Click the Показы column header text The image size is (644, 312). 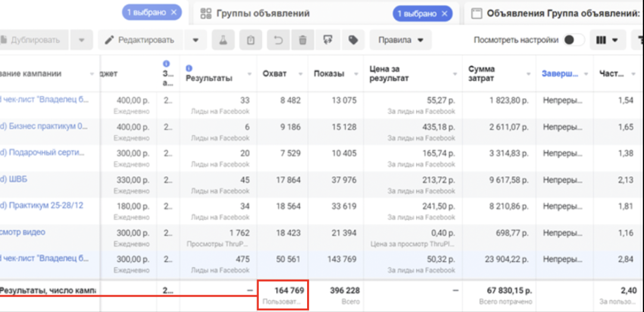329,74
